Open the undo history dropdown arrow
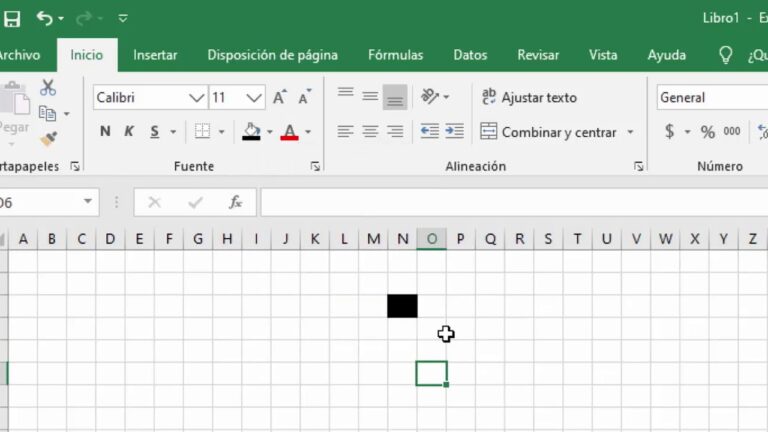Viewport: 768px width, 432px height. (x=61, y=19)
